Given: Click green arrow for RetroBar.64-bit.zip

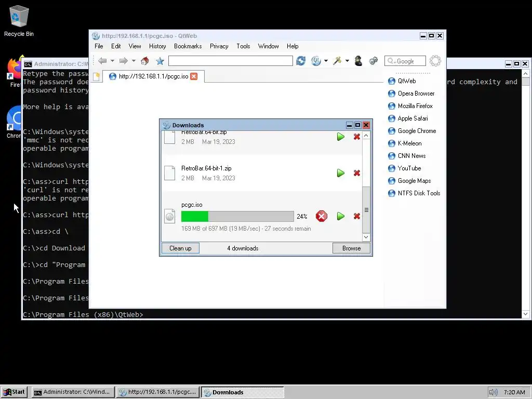Looking at the screenshot, I should click(x=341, y=137).
